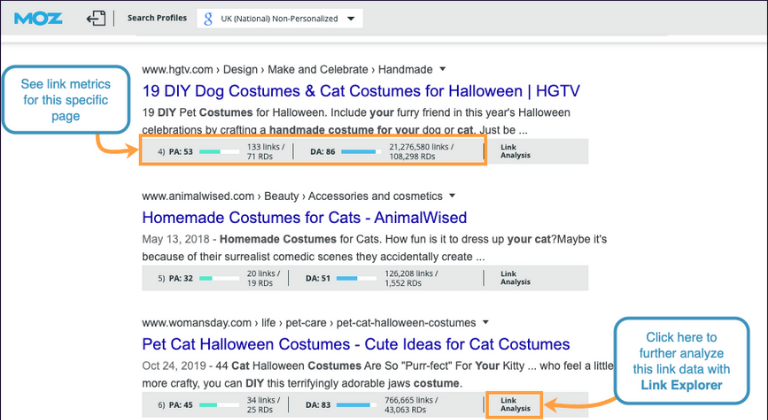
Task: Click the www.hgtv.com breadcrumb URL
Action: pyautogui.click(x=177, y=70)
